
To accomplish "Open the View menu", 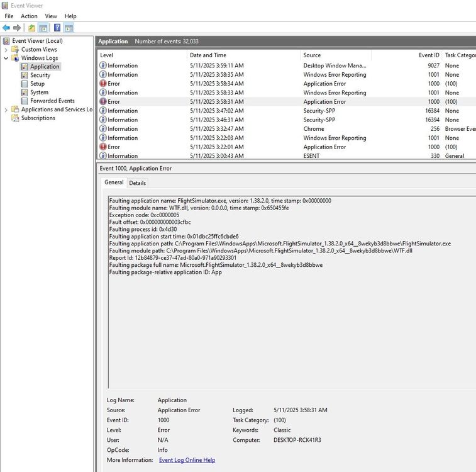I will (51, 16).
